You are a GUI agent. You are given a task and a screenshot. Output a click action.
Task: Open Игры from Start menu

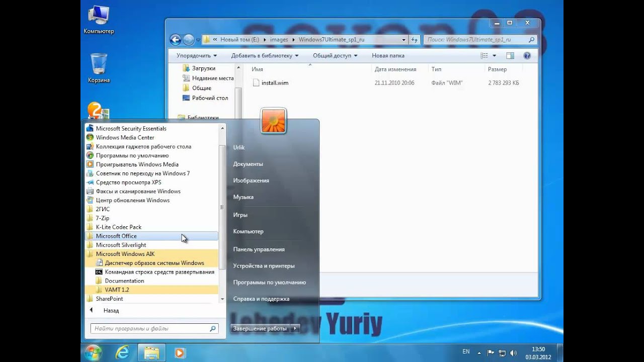click(240, 215)
